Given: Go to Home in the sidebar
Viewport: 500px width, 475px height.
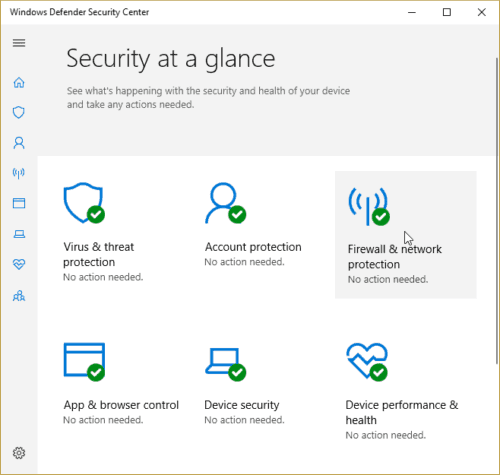Looking at the screenshot, I should pos(19,82).
